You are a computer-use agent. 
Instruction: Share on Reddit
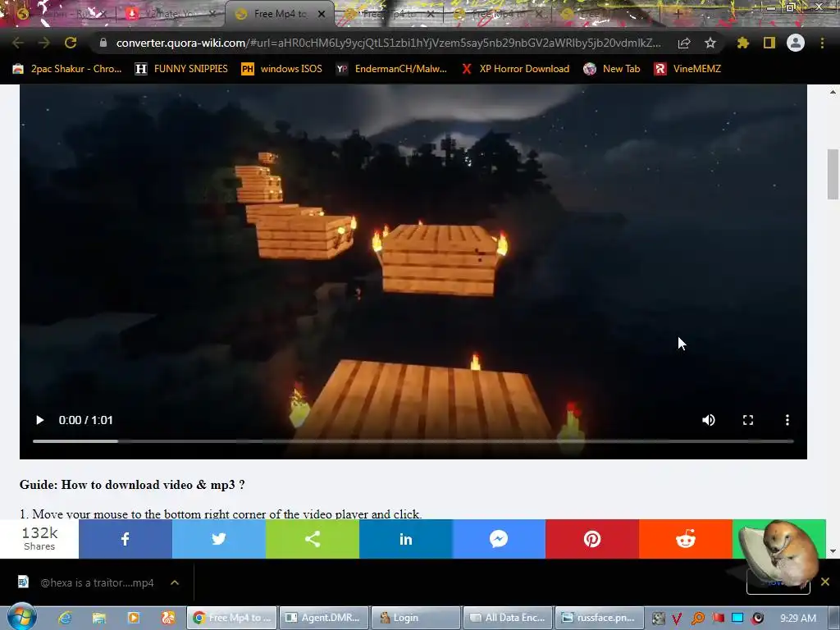click(x=686, y=539)
